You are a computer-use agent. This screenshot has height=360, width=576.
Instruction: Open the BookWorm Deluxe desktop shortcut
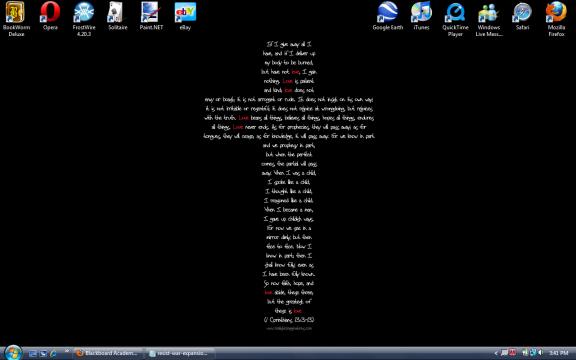16,18
